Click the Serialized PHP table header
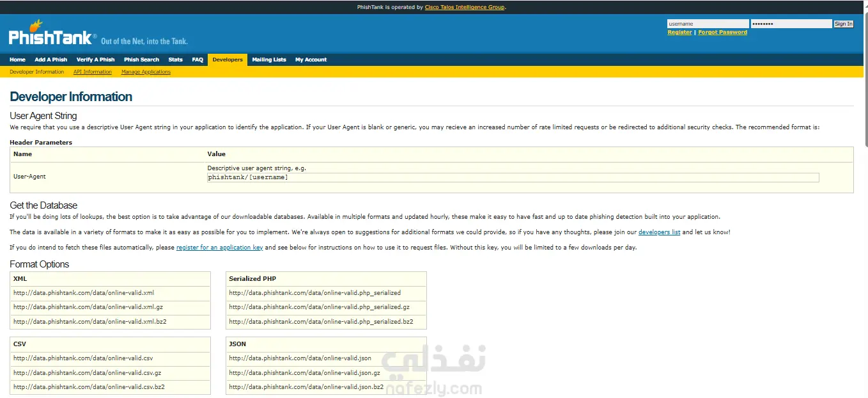 click(326, 279)
